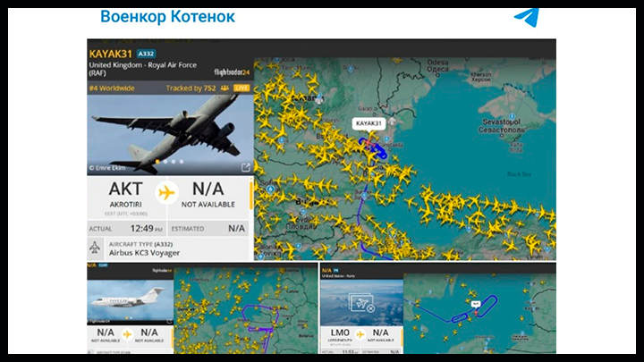Click the flightradar24 logo in header
This screenshot has width=644, height=362.
(230, 72)
